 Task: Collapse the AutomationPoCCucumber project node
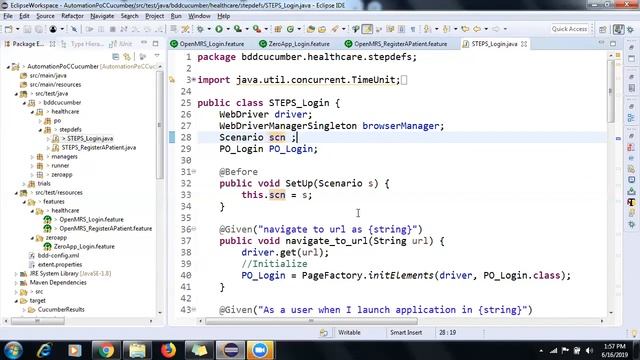coord(8,67)
